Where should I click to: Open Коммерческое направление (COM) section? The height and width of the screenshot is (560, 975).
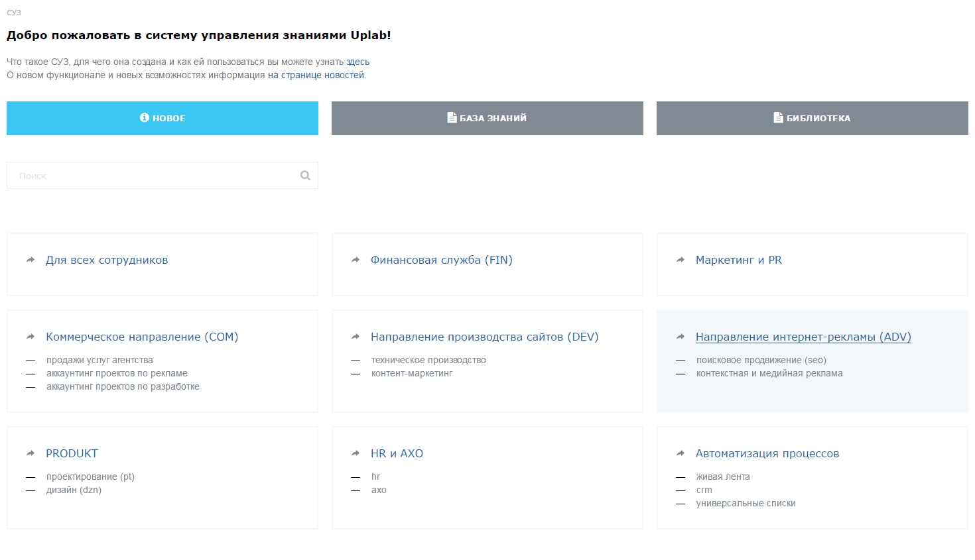point(142,337)
